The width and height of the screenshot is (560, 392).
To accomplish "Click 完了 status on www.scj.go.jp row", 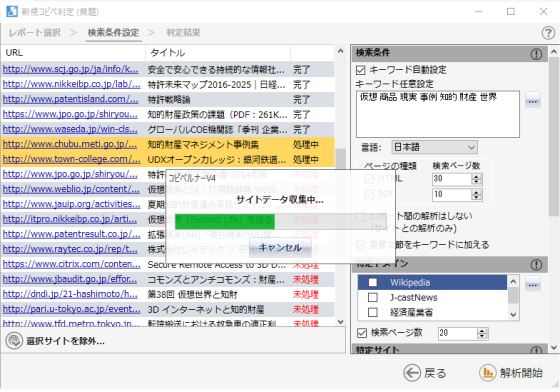I will tap(301, 70).
